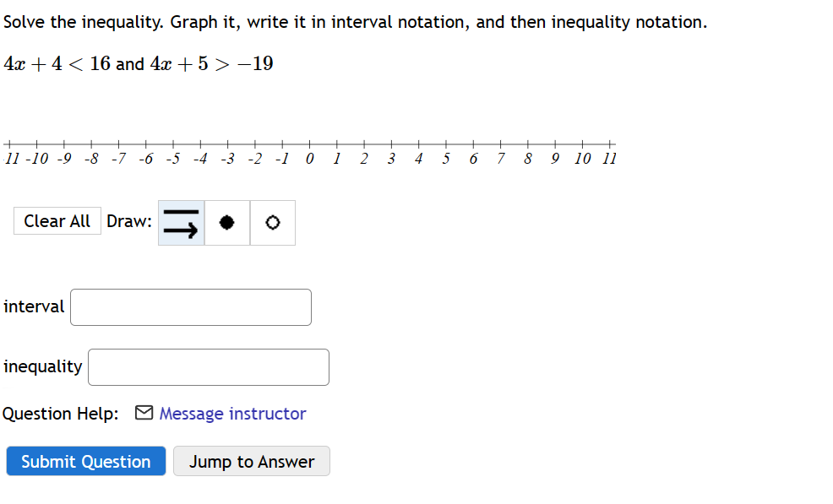Click inside the interval input box
Screen dimensions: 833x504
[189, 306]
